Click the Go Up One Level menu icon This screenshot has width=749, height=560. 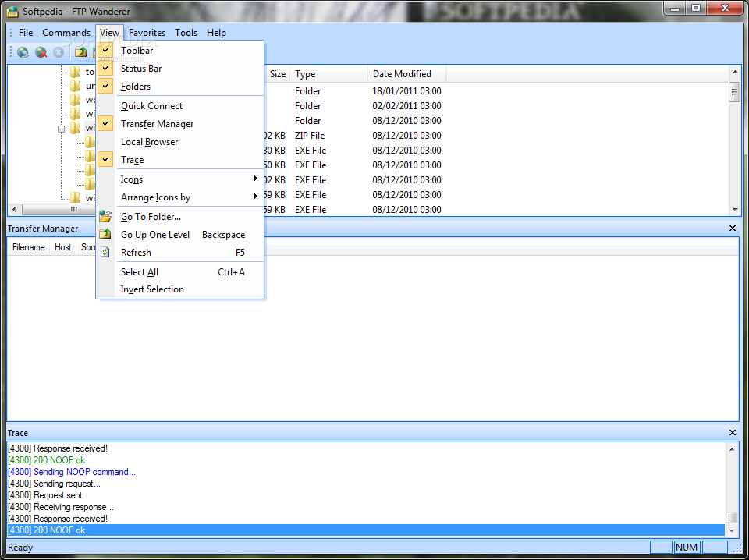(105, 235)
